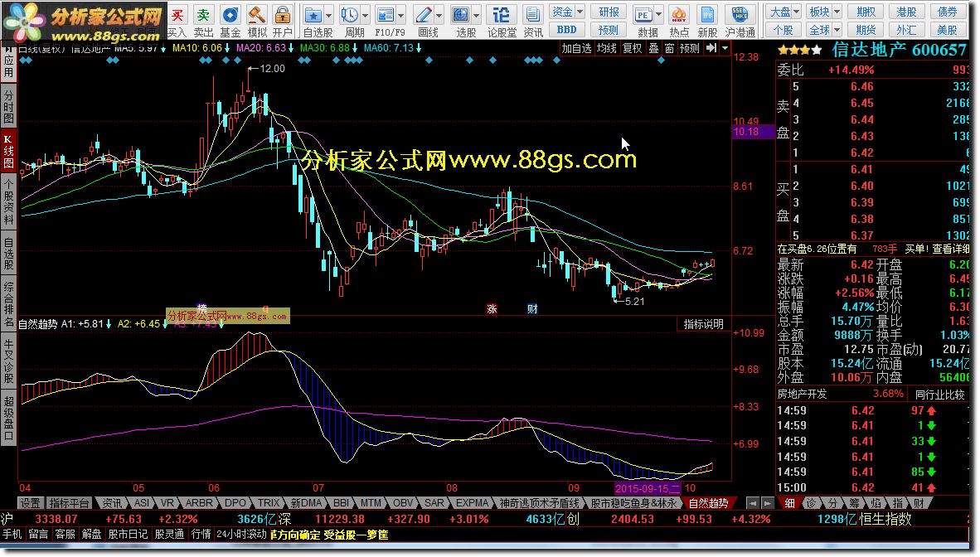The image size is (980, 557).
Task: Select the 分时图 sidebar tab
Action: pyautogui.click(x=8, y=105)
